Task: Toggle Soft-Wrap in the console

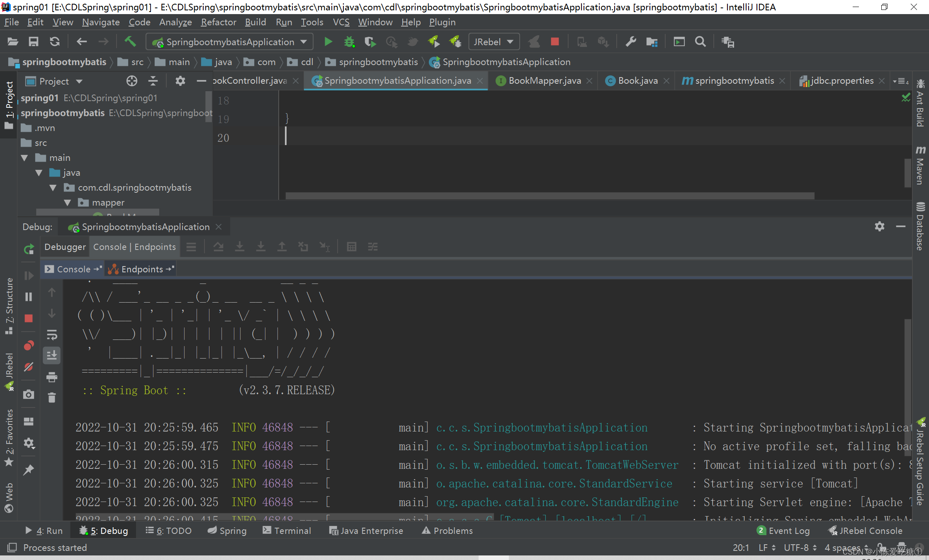Action: tap(51, 335)
